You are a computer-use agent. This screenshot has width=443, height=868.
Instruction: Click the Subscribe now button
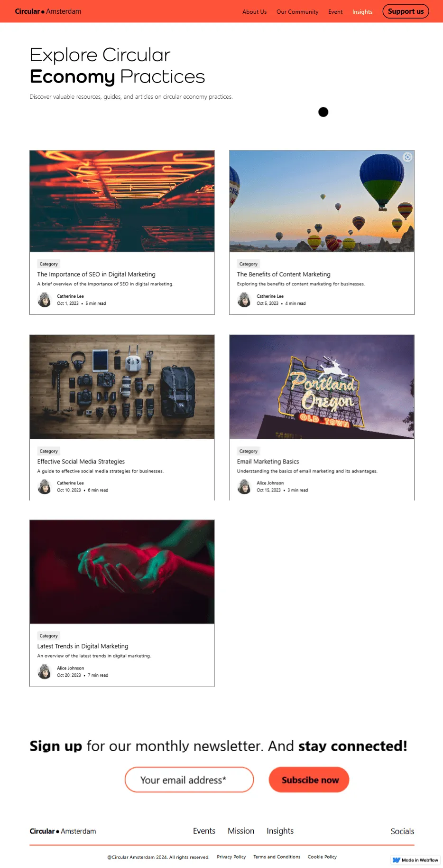309,780
